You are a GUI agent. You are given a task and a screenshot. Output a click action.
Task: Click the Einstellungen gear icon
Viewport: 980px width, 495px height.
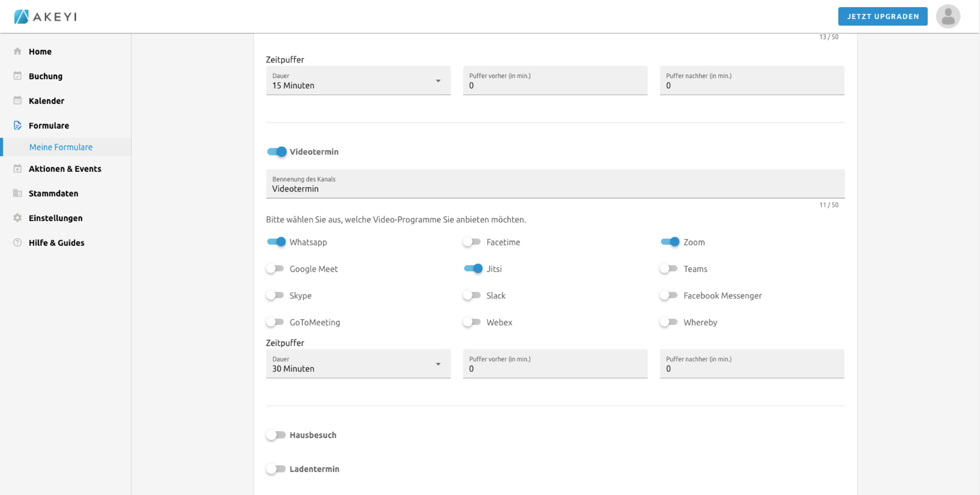point(17,218)
